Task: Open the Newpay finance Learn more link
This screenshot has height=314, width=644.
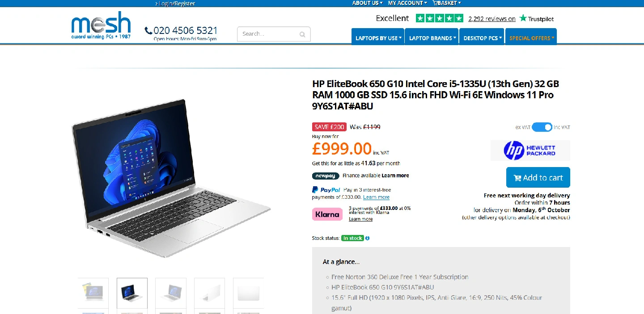Action: click(x=395, y=176)
